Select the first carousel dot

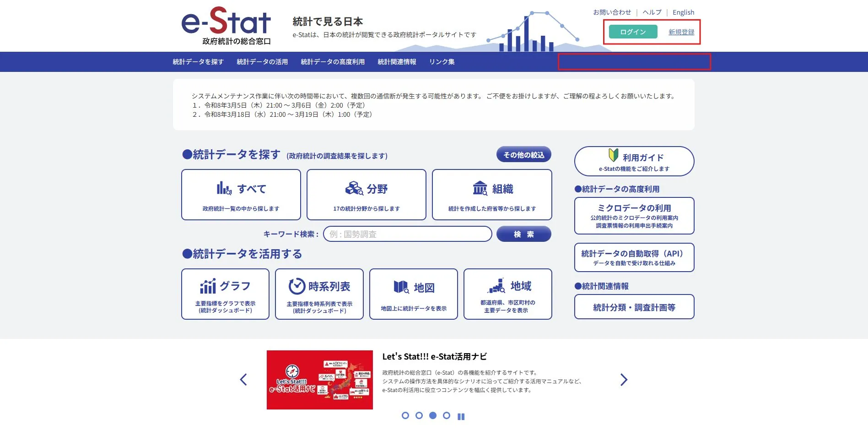pos(405,415)
